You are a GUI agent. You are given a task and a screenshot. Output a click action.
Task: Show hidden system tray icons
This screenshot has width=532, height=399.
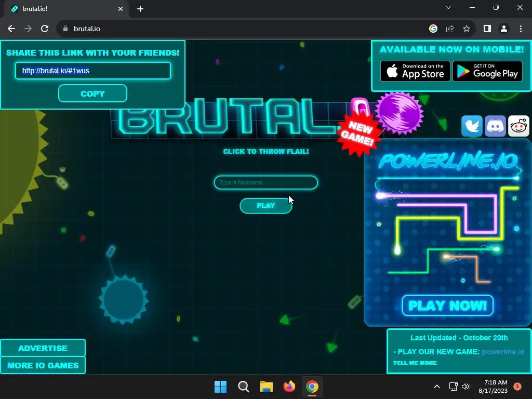point(437,387)
